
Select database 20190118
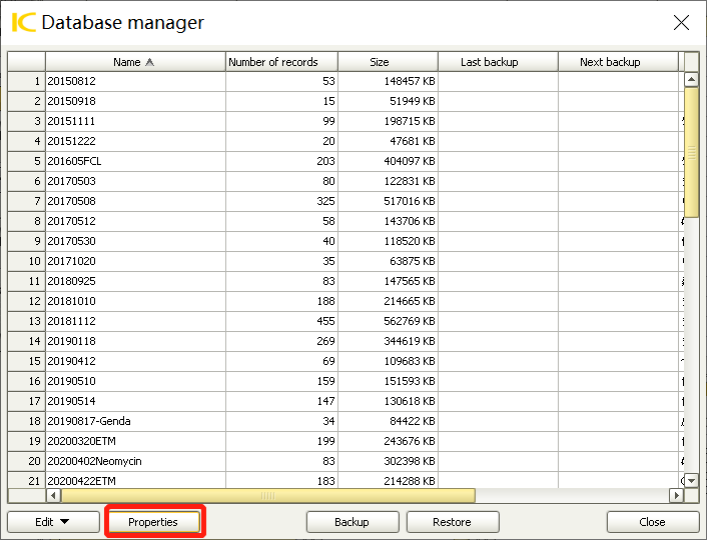pyautogui.click(x=135, y=341)
